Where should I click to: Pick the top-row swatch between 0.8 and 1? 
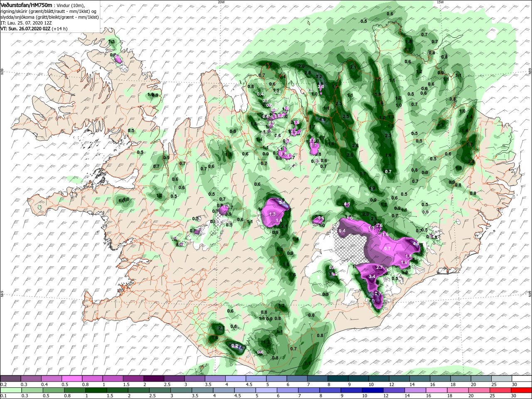(92, 379)
